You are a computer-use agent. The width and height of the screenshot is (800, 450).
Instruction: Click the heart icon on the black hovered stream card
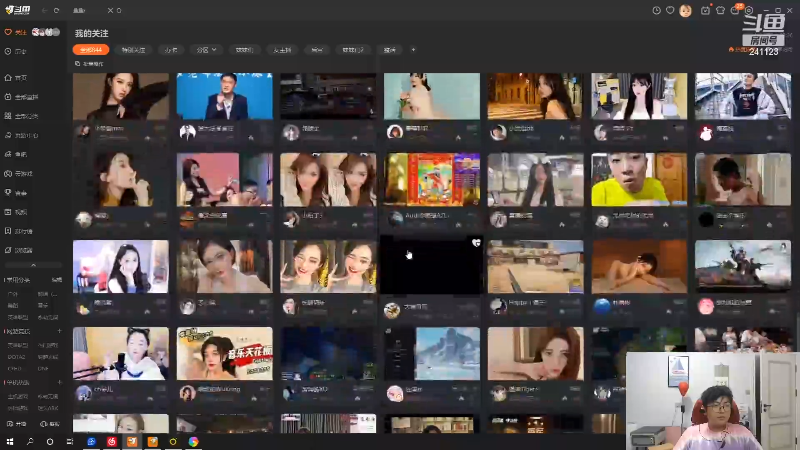(x=476, y=243)
